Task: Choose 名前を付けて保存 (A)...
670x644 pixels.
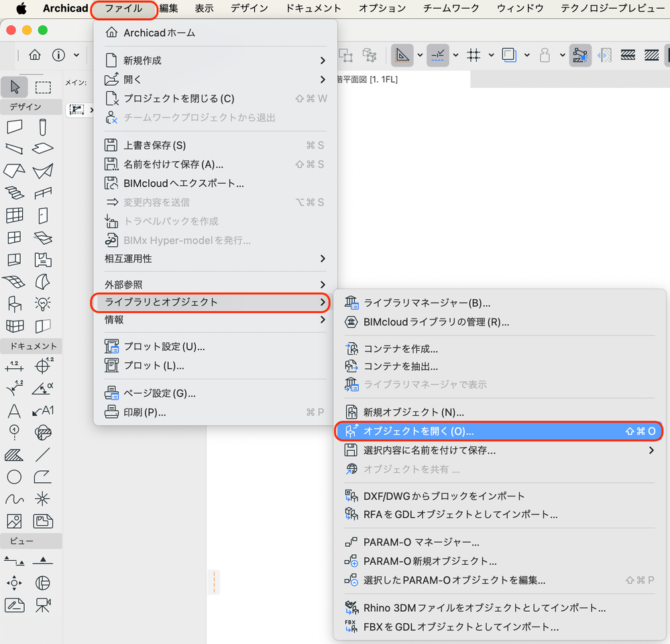Action: (x=215, y=164)
